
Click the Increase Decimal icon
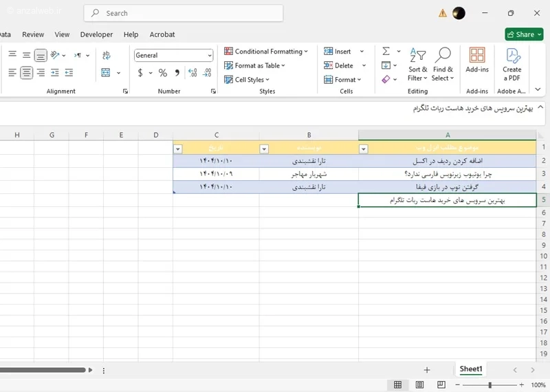192,73
